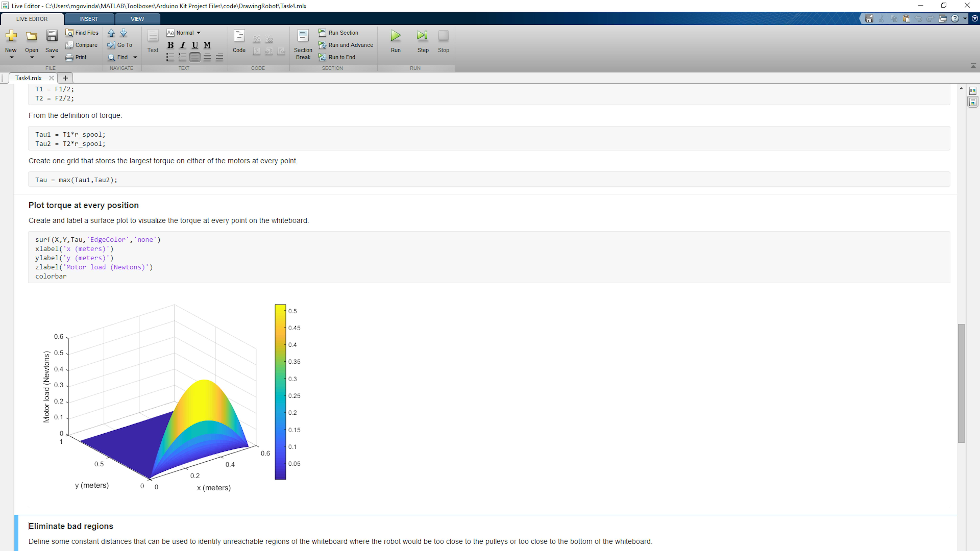Click the Open folder icon
The image size is (980, 551).
(x=32, y=36)
